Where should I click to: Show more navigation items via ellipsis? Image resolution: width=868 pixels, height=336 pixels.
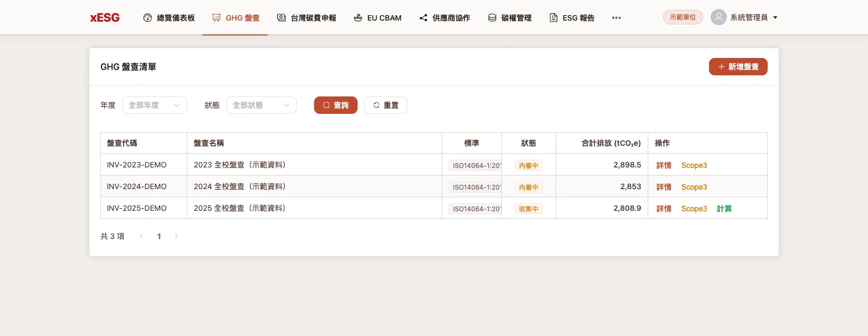pyautogui.click(x=616, y=18)
